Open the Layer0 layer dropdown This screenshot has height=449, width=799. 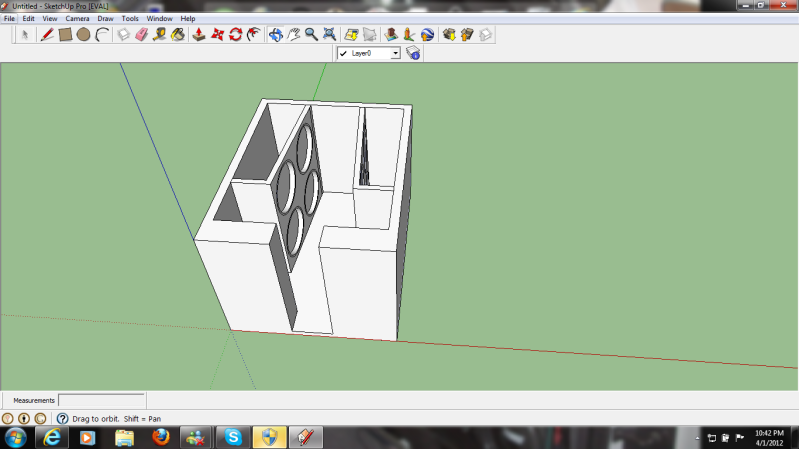pos(395,53)
